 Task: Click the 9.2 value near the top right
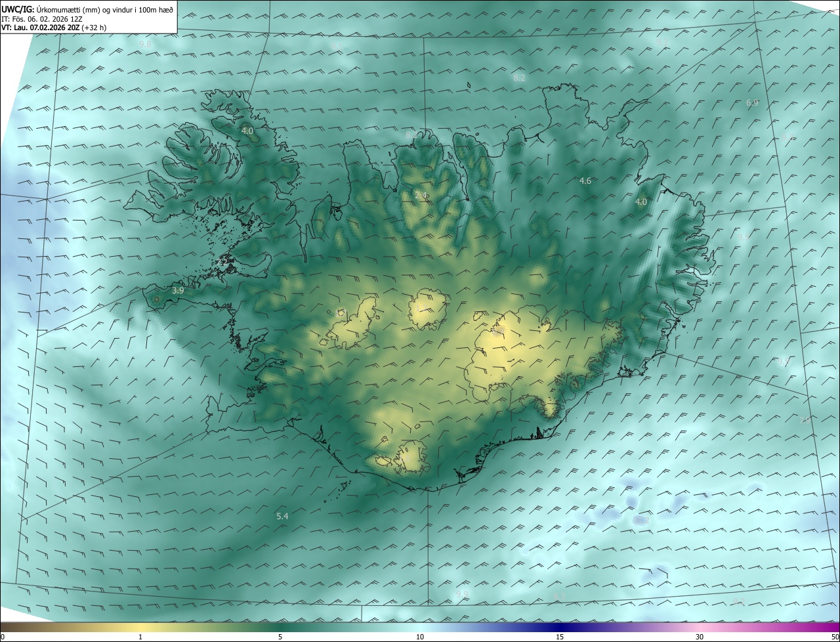(x=663, y=42)
